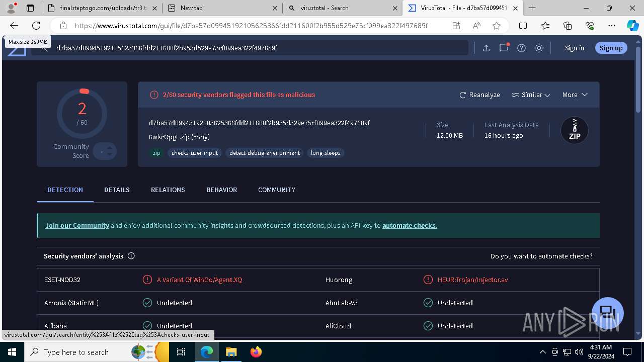Viewport: 644px width, 362px height.
Task: Add this page to favorites star
Action: [x=497, y=26]
